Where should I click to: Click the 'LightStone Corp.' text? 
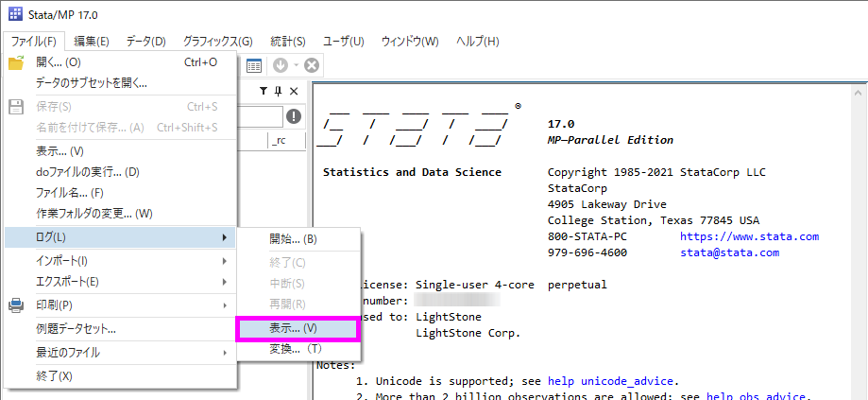click(x=468, y=333)
